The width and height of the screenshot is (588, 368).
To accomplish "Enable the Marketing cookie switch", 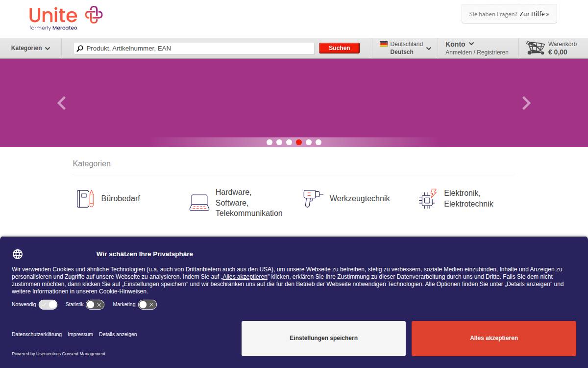I will point(147,305).
